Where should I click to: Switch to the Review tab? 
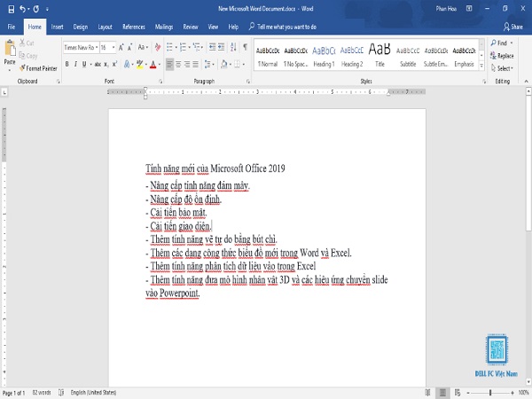pos(191,27)
